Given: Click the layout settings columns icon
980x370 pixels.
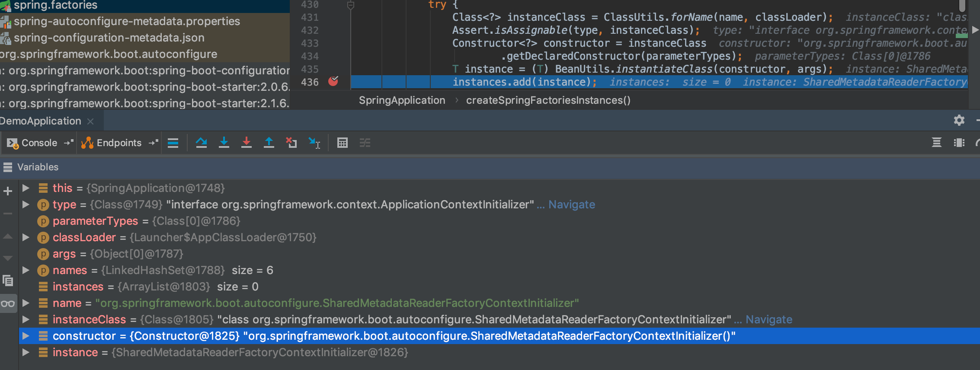Looking at the screenshot, I should [959, 143].
